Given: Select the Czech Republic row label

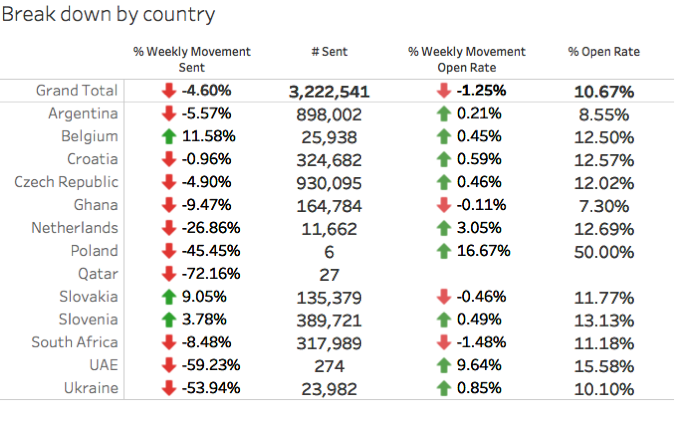Looking at the screenshot, I should pyautogui.click(x=66, y=182).
